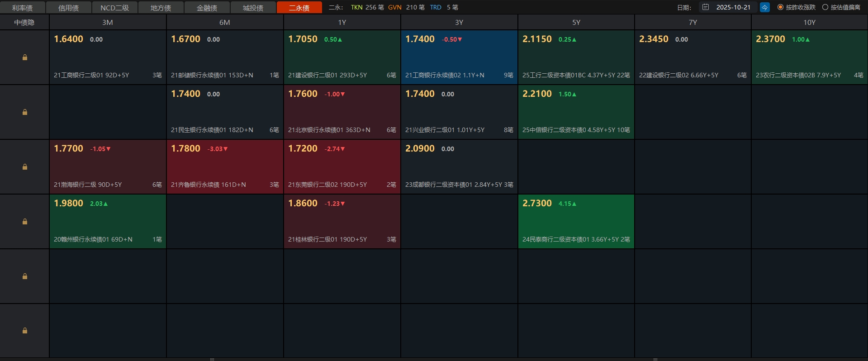Switch to the 利率债 tab
This screenshot has height=361, width=868.
click(x=23, y=8)
